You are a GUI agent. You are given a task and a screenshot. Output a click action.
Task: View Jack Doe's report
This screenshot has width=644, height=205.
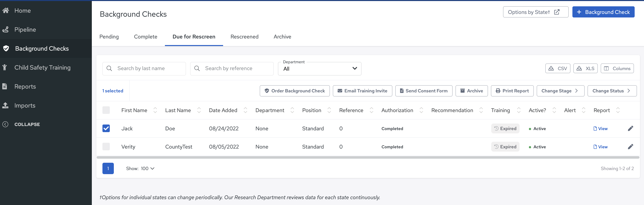click(x=600, y=129)
